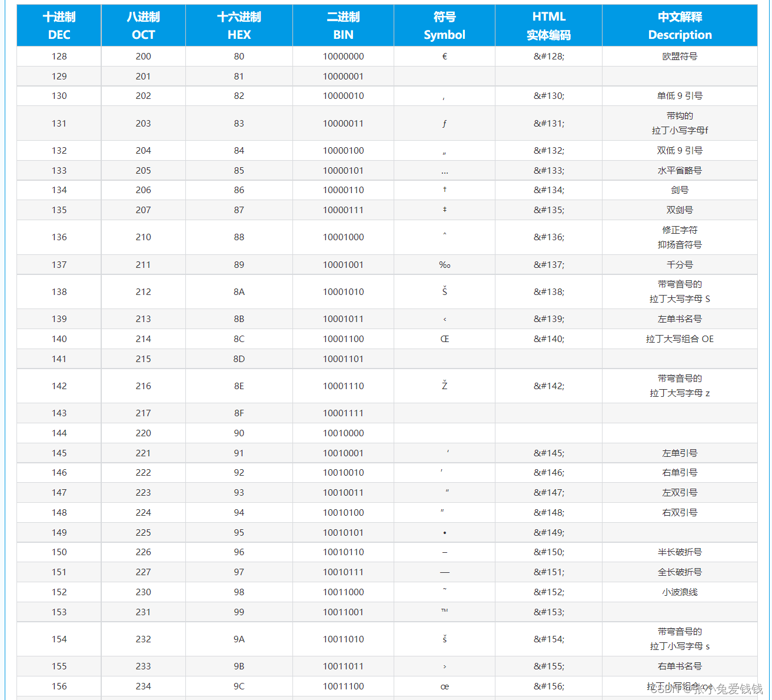Click the 八进制 OCT column header
Image resolution: width=772 pixels, height=700 pixels.
pyautogui.click(x=143, y=25)
